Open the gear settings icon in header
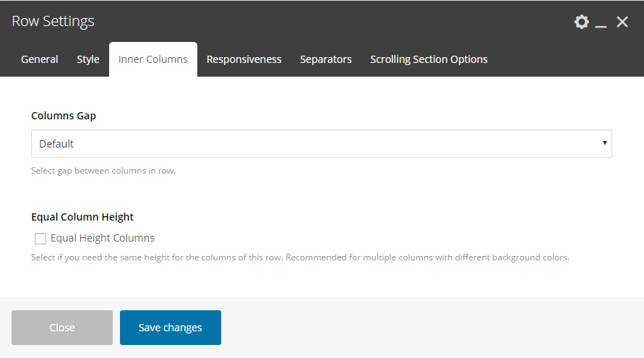Image resolution: width=644 pixels, height=358 pixels. tap(581, 22)
